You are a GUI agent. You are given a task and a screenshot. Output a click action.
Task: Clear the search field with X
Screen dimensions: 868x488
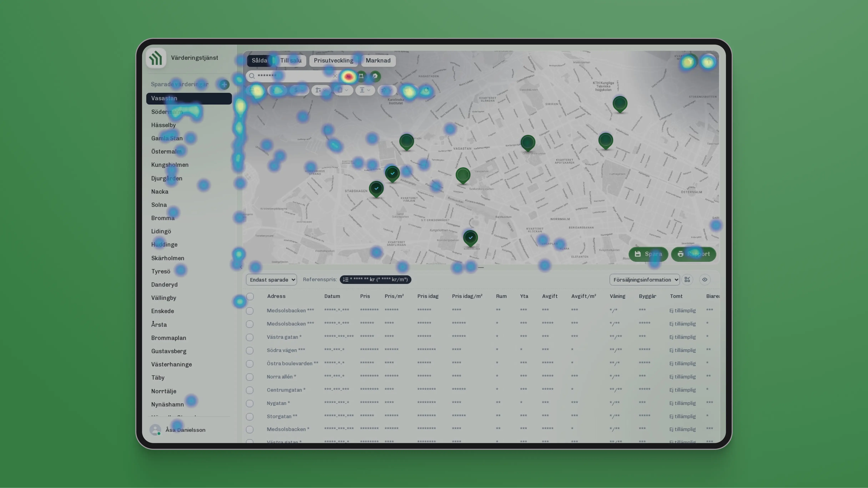tap(335, 76)
